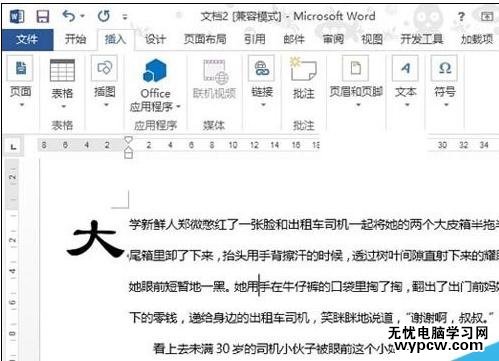Save the document with the floppy disk icon
The width and height of the screenshot is (499, 361).
point(43,16)
